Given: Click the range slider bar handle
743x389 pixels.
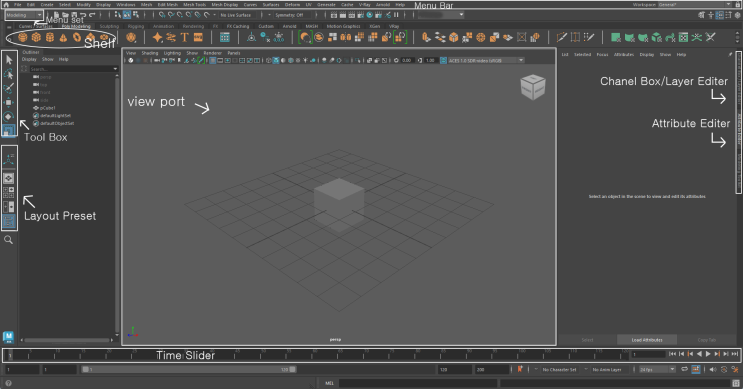Looking at the screenshot, I should 188,369.
